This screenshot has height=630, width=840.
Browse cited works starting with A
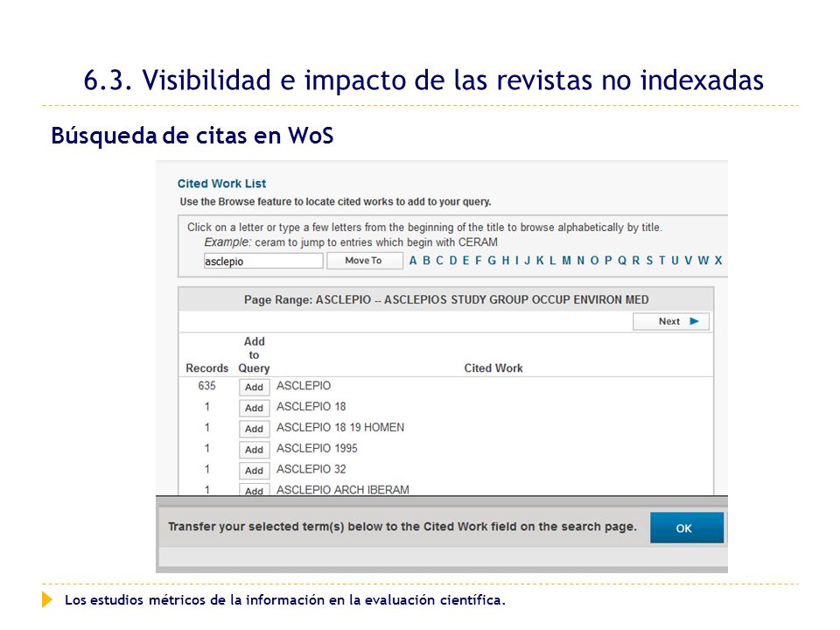(x=413, y=261)
